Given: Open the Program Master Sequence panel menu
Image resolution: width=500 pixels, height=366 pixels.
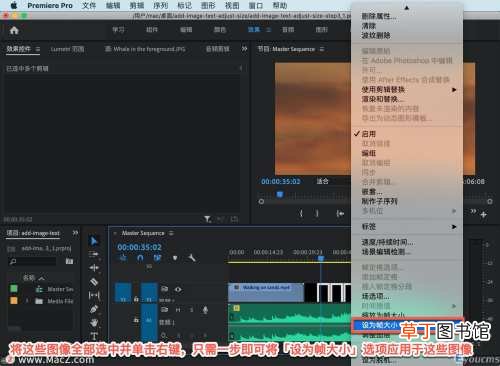Looking at the screenshot, I should (322, 49).
